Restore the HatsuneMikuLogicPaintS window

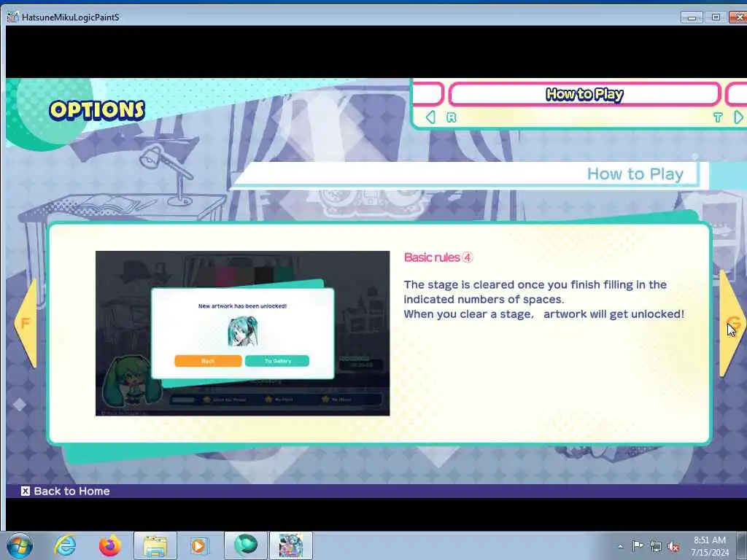tap(716, 17)
